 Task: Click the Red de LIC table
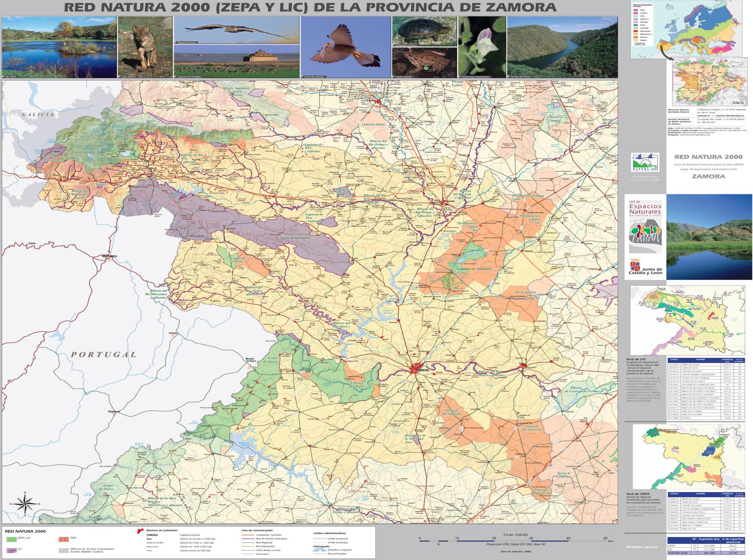(706, 389)
